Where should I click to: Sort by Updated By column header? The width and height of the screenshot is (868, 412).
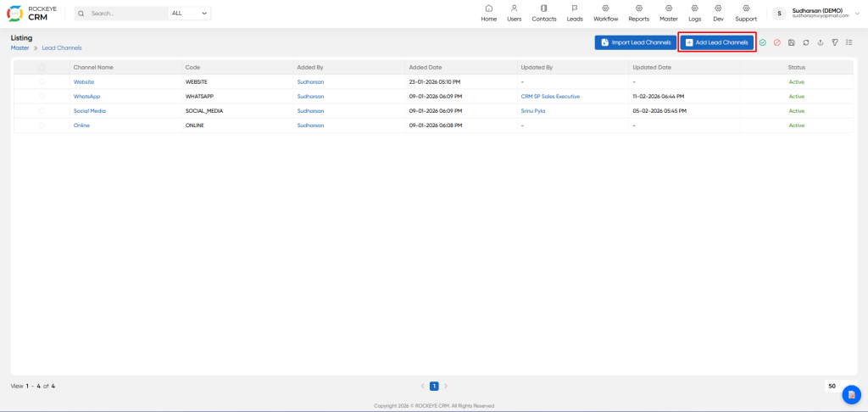[x=537, y=67]
